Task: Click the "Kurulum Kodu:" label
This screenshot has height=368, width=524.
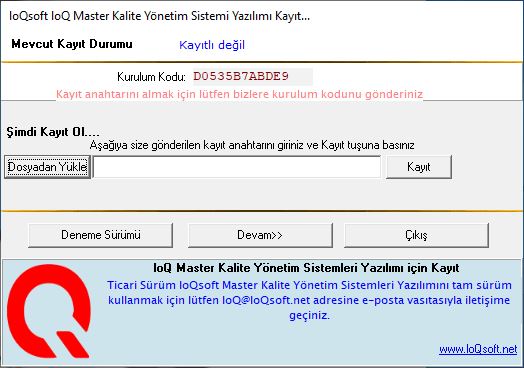Action: pyautogui.click(x=151, y=77)
